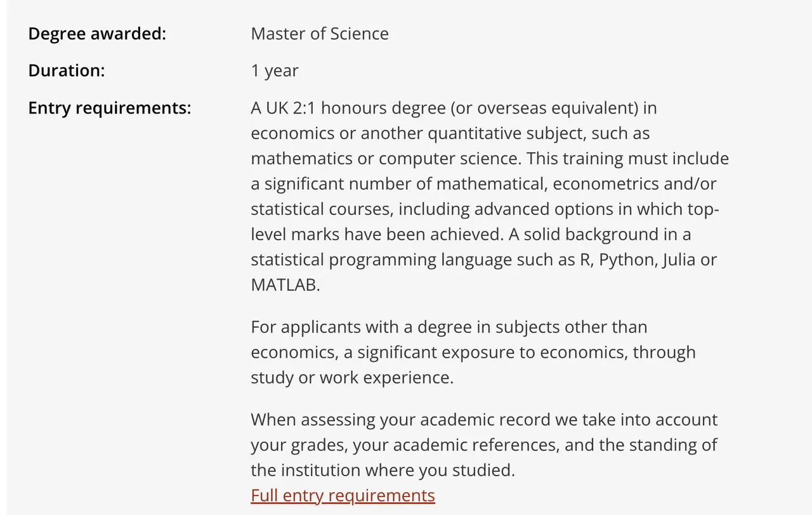Click the phrase "top-level marks" start "top-"
The height and width of the screenshot is (515, 812).
(704, 209)
